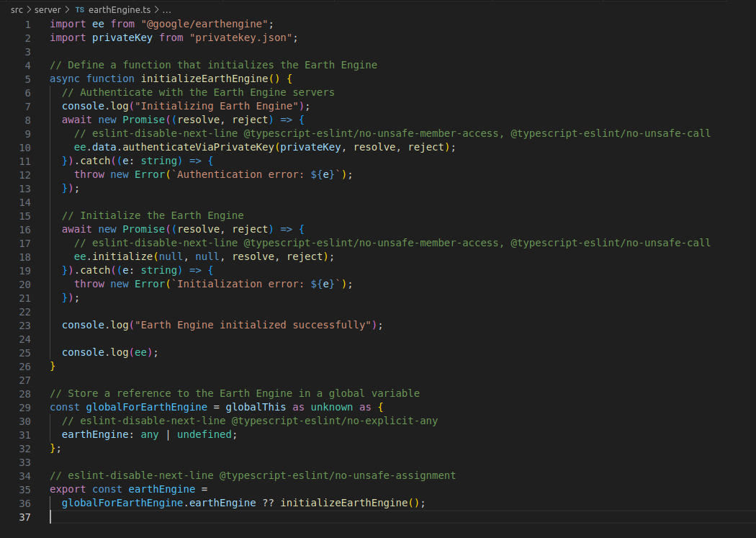The height and width of the screenshot is (538, 756).
Task: Click the eslint-disable comment on line 17
Action: point(392,243)
